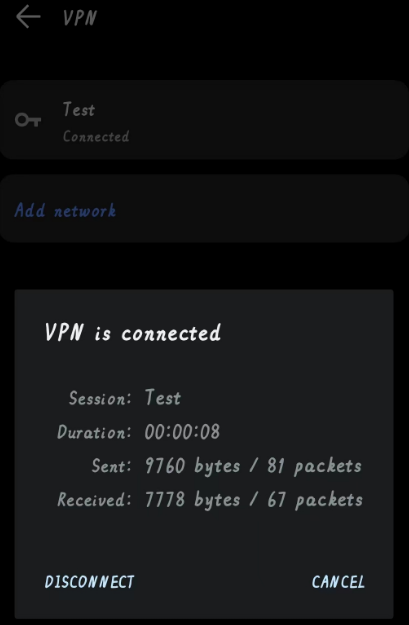This screenshot has height=625, width=409.
Task: Open the Test VPN profile entry
Action: point(204,120)
